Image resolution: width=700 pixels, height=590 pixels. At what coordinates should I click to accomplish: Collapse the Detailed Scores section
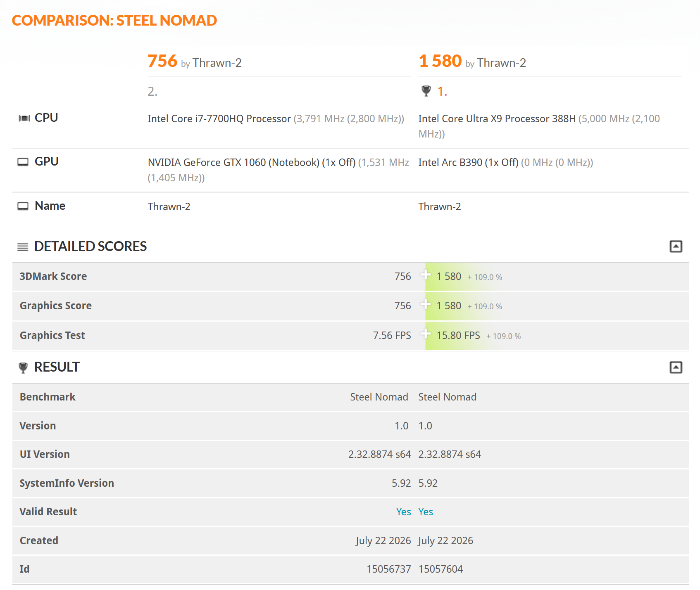676,246
